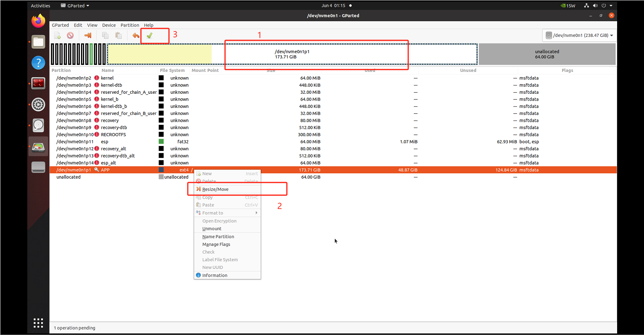Viewport: 644px width, 335px height.
Task: Click the Jun 4 01:15 clock
Action: pos(333,6)
